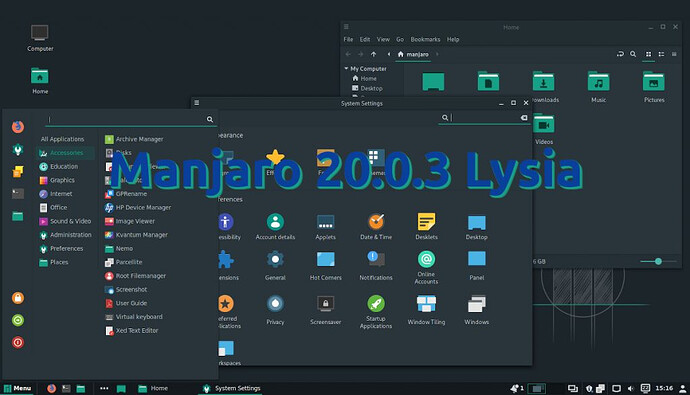Image resolution: width=690 pixels, height=395 pixels.
Task: Open Desktop settings in System Settings
Action: point(477,227)
